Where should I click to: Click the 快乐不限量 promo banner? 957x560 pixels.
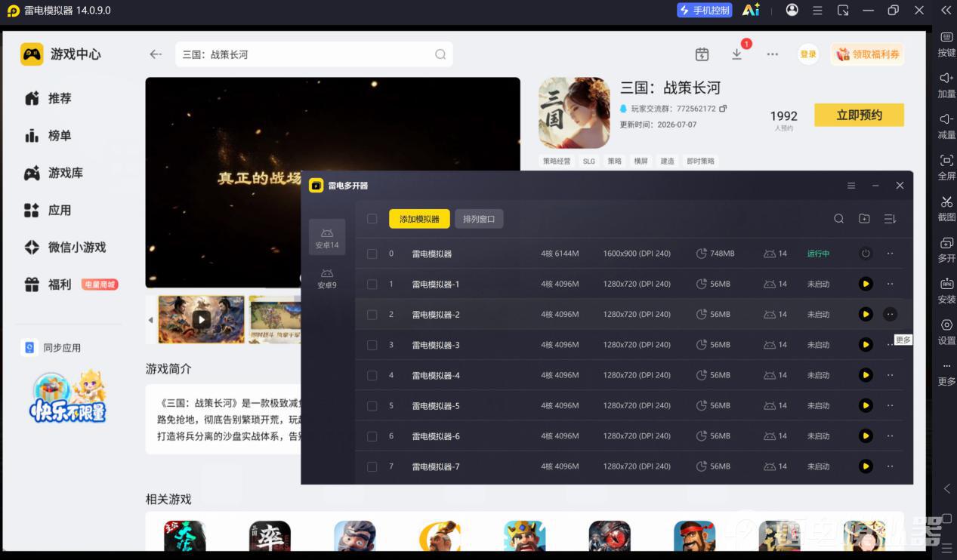[68, 397]
